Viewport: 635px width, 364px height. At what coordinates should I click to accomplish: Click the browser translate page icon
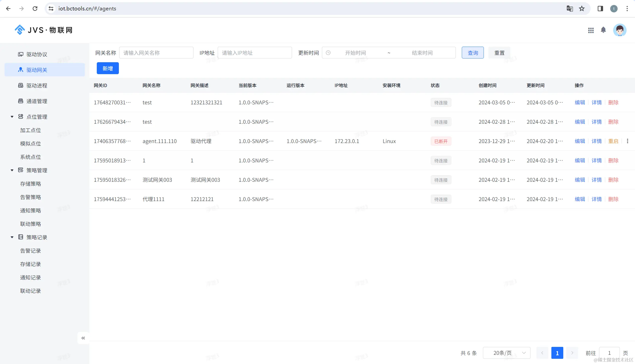(x=570, y=8)
